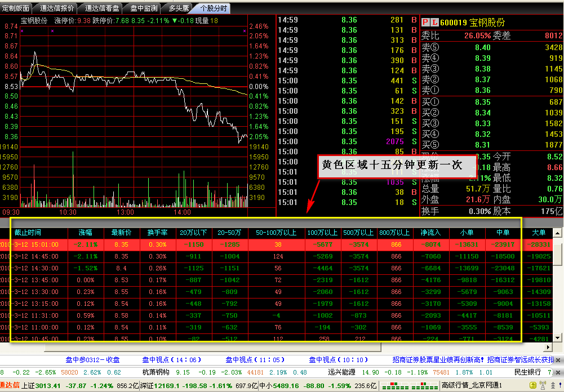Select the row dated 3-12 11:00:00
The width and height of the screenshot is (564, 392).
coord(276,328)
